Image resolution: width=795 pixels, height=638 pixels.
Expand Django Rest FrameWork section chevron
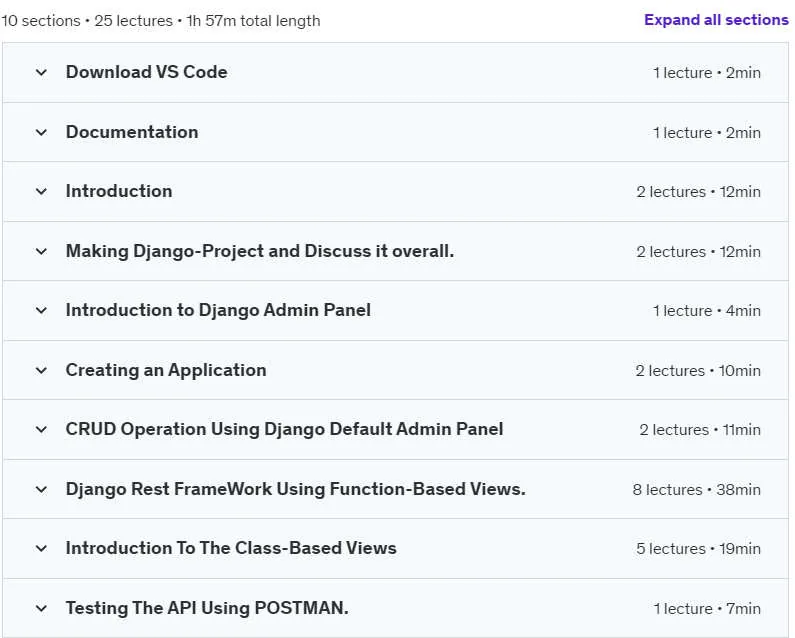coord(42,489)
